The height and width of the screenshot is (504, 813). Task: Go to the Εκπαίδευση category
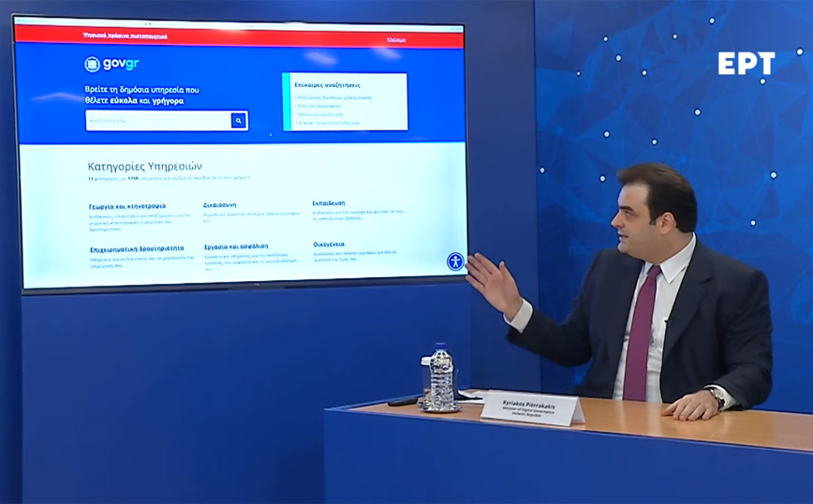329,202
